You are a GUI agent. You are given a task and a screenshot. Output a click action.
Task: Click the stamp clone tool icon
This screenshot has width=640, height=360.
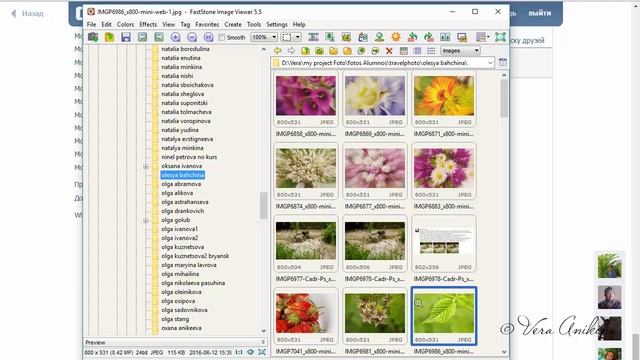point(379,37)
